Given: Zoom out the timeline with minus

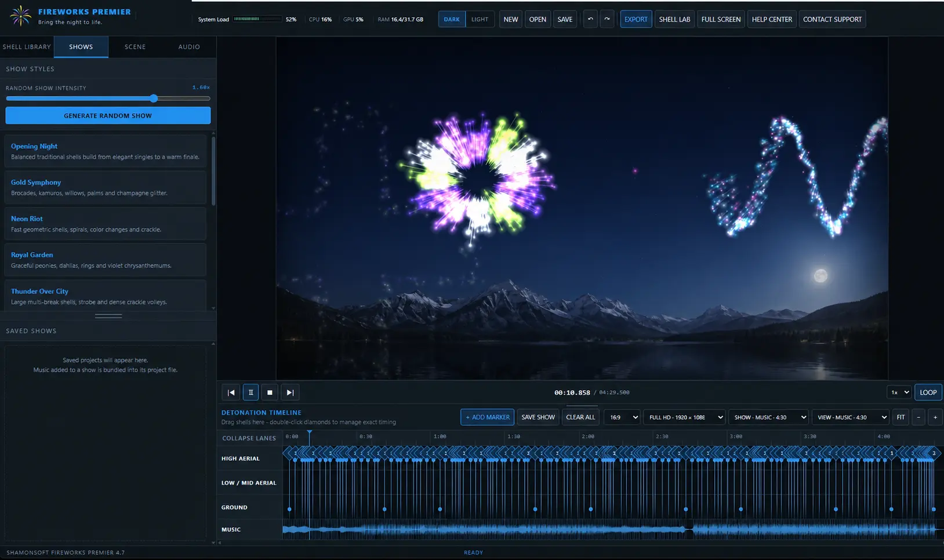Looking at the screenshot, I should (918, 417).
